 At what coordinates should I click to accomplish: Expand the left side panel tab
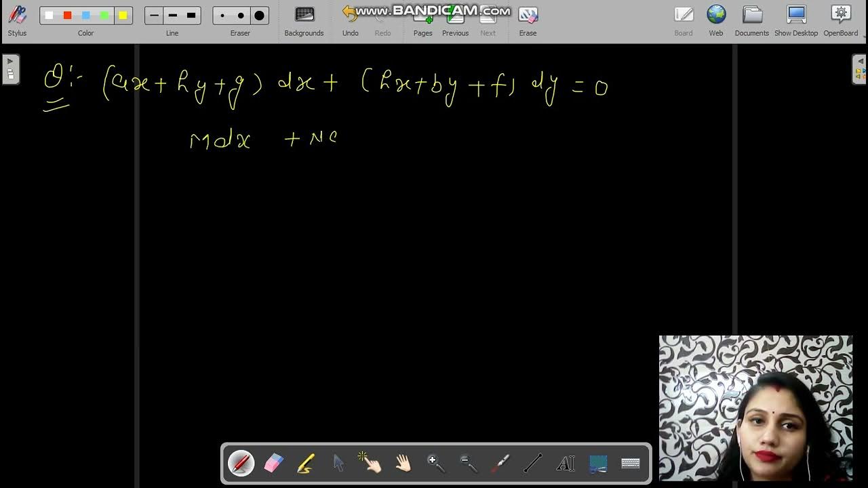pos(10,70)
